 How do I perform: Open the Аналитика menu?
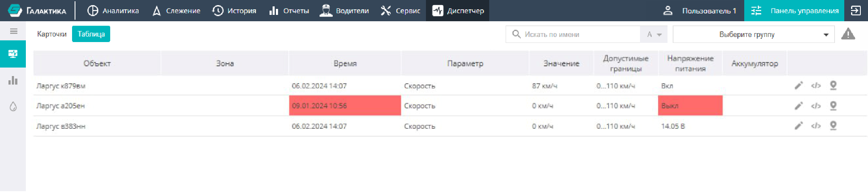113,11
